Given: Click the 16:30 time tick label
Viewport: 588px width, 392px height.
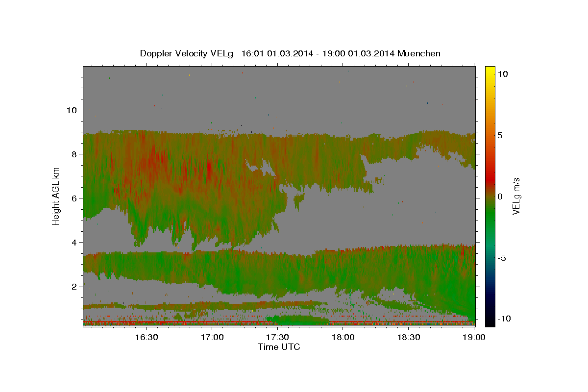Looking at the screenshot, I should (x=147, y=337).
